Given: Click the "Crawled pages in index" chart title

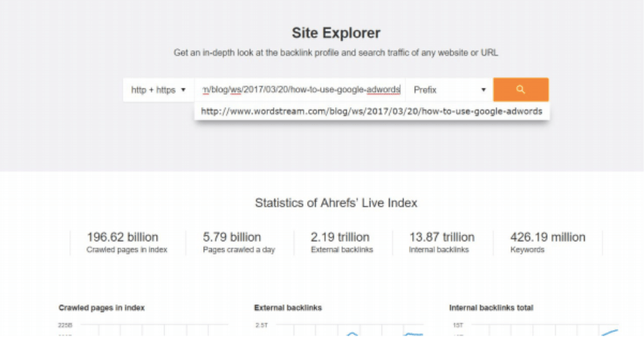Looking at the screenshot, I should tap(102, 308).
